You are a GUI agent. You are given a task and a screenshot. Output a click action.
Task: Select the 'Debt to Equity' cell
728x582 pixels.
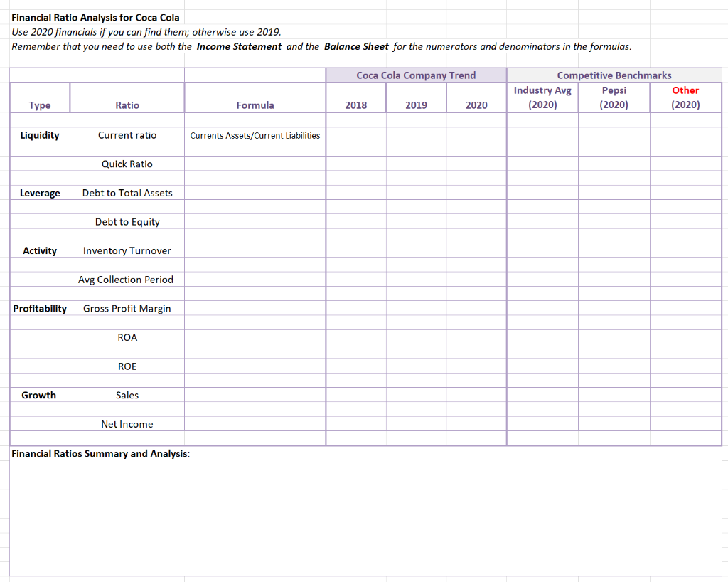point(127,221)
